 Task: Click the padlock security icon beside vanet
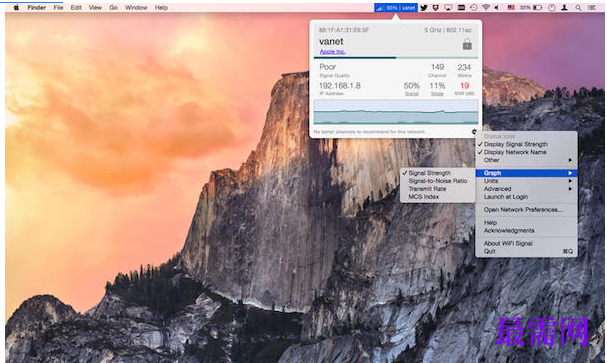(467, 44)
